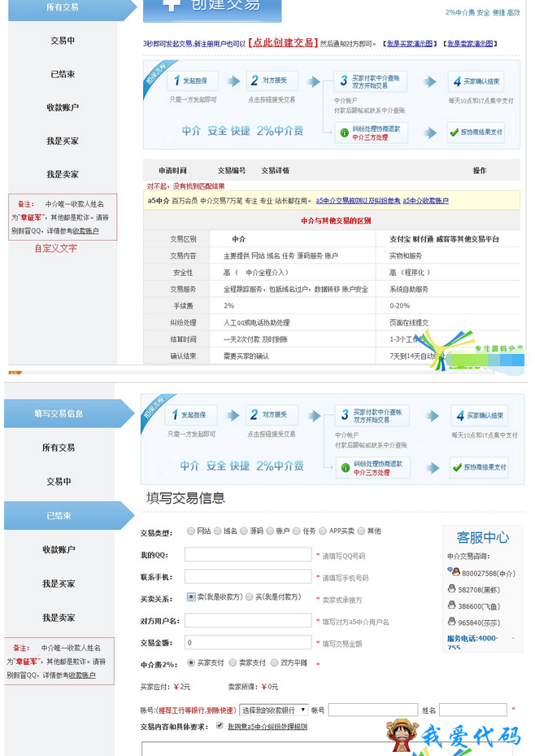Image resolution: width=535 pixels, height=756 pixels.
Task: Open the 582708(黑虾) QQ contact icon
Action: click(x=451, y=588)
